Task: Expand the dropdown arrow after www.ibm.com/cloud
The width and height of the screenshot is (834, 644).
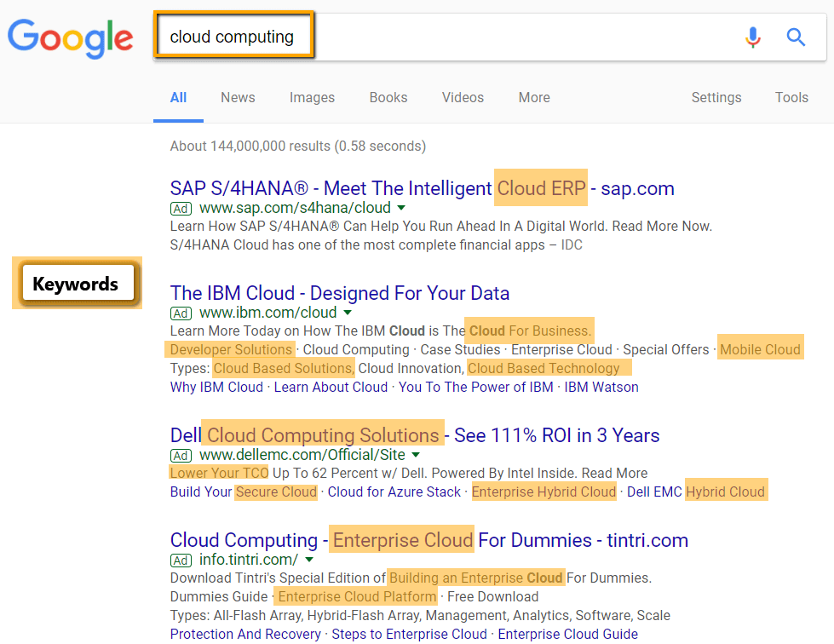Action: 348,313
